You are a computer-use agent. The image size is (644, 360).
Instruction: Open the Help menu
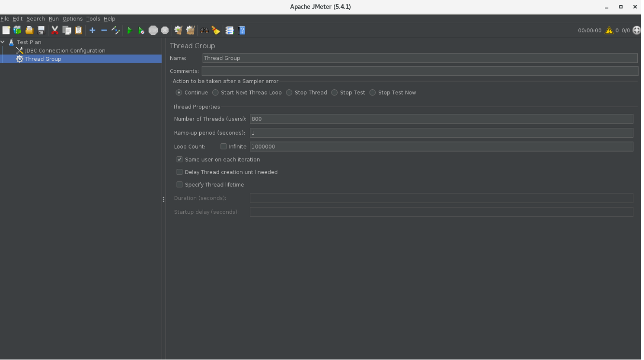(110, 19)
